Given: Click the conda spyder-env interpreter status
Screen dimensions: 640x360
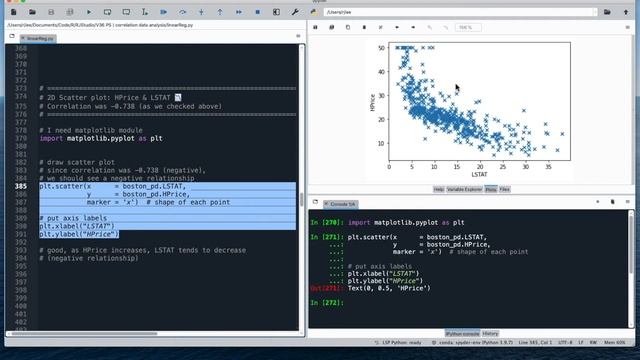Looking at the screenshot, I should [x=472, y=342].
